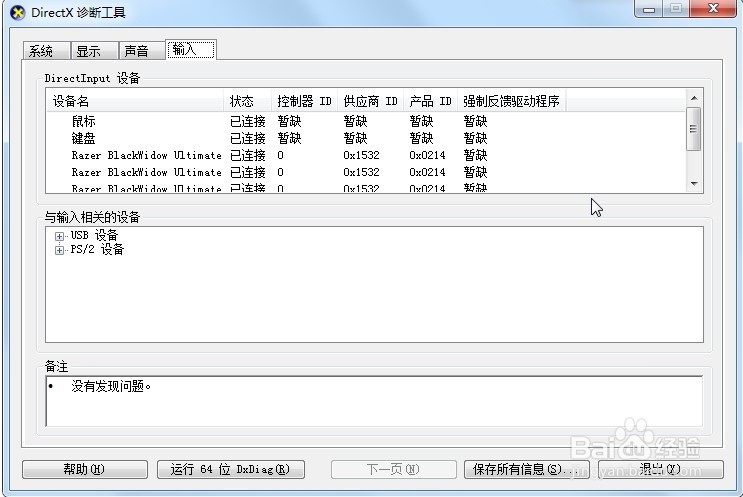The image size is (743, 497).
Task: Select PS/2 设备 tree item label
Action: click(97, 249)
